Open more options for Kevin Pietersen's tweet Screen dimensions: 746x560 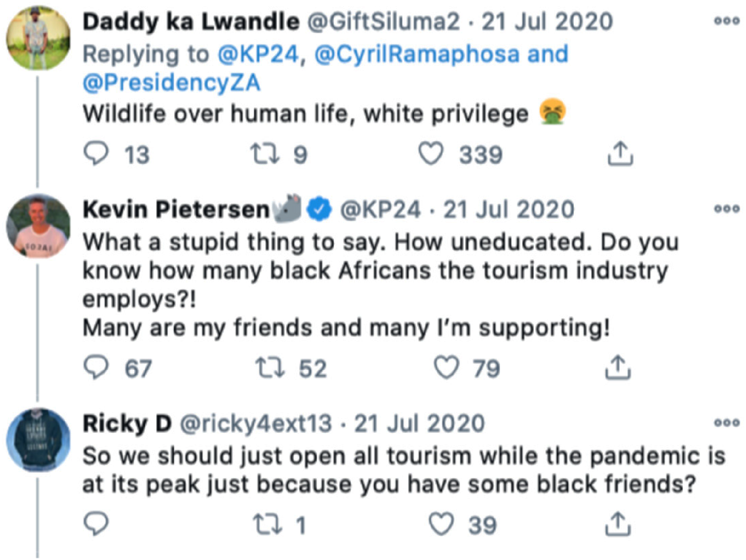(727, 209)
